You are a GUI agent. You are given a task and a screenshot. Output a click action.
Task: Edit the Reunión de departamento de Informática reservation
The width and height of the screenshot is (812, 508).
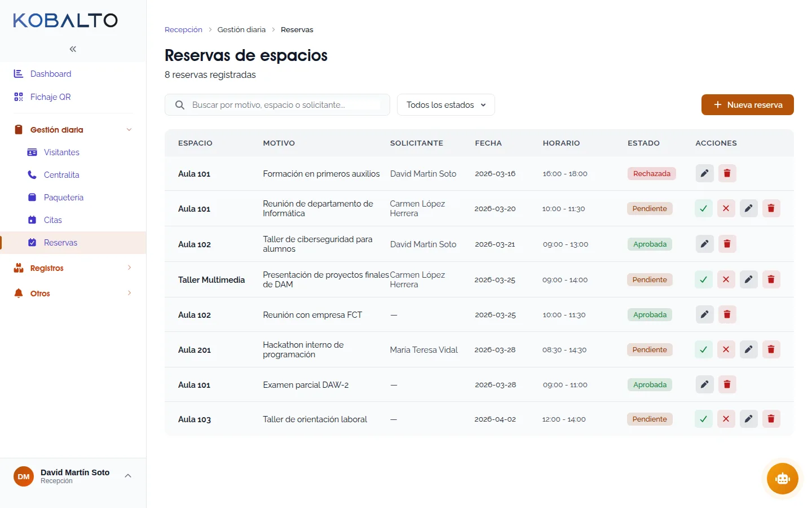click(x=748, y=208)
